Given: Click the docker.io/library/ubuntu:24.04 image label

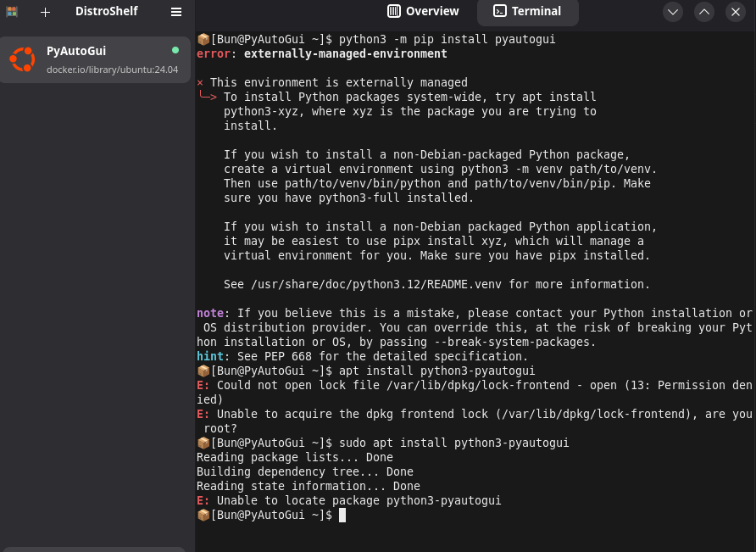Looking at the screenshot, I should tap(113, 70).
